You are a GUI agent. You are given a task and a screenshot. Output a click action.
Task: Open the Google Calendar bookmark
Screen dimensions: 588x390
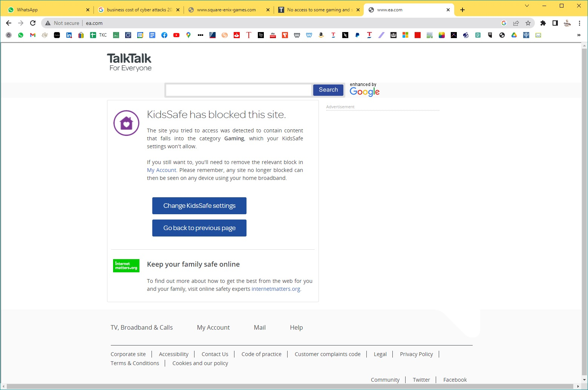[140, 35]
